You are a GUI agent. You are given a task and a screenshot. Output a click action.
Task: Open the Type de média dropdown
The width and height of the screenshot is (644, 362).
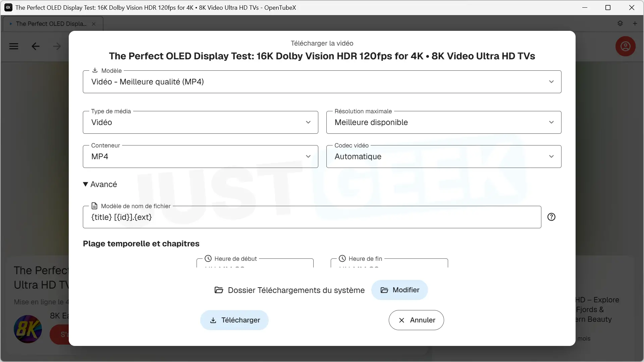coord(200,122)
